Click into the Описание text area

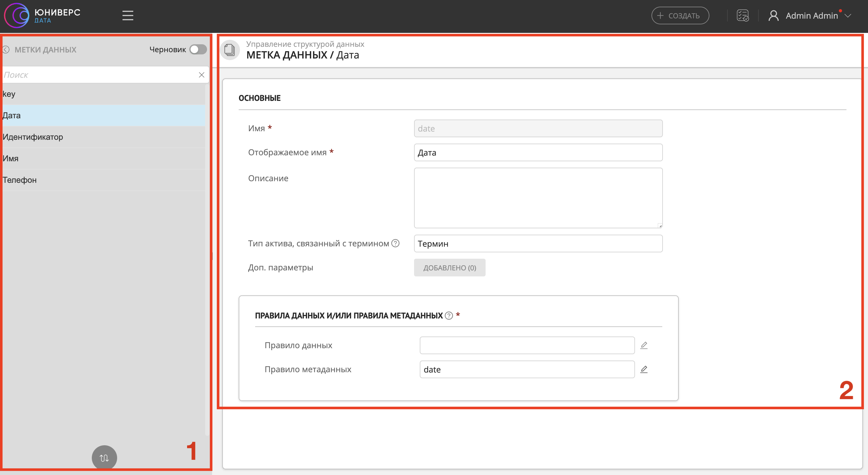(x=538, y=198)
